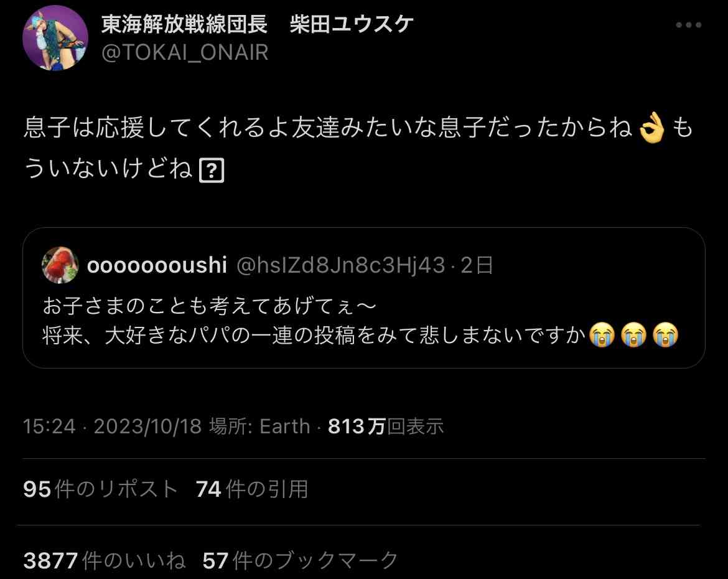Open the quoted user's red avatar
The width and height of the screenshot is (728, 579).
tap(60, 265)
